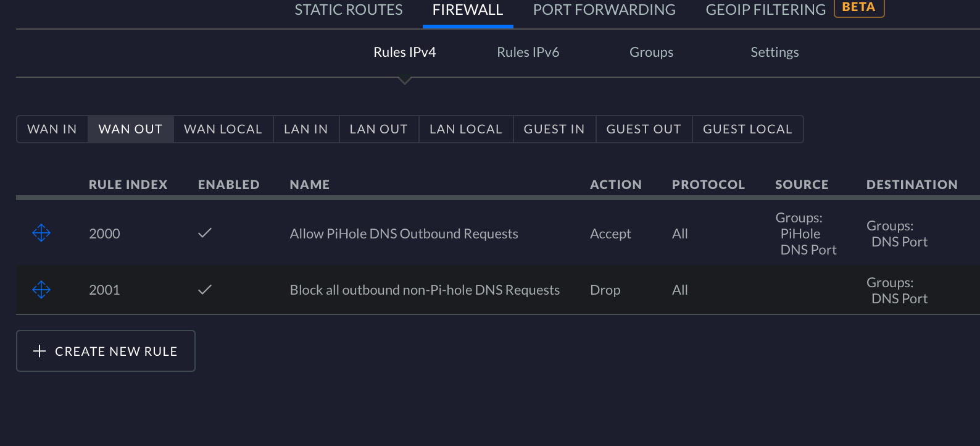980x446 pixels.
Task: Toggle the enabled checkmark of rule 2000
Action: [x=205, y=233]
